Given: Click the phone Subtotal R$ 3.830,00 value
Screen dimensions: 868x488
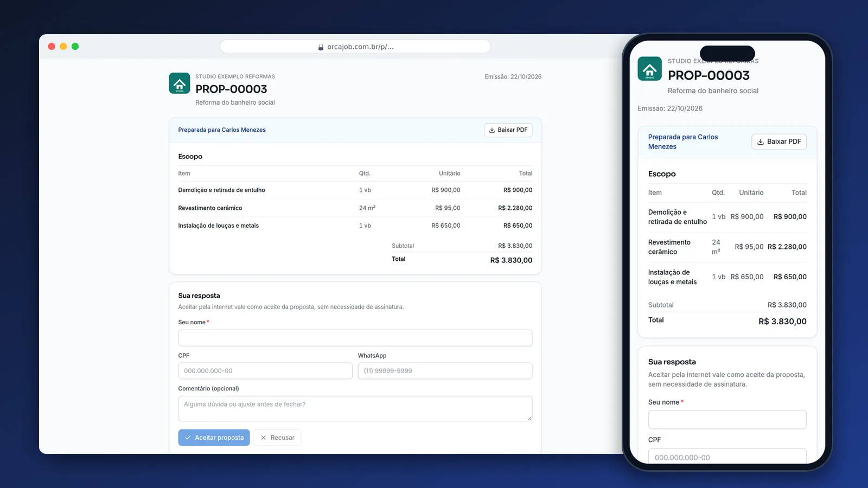Looking at the screenshot, I should (x=787, y=305).
